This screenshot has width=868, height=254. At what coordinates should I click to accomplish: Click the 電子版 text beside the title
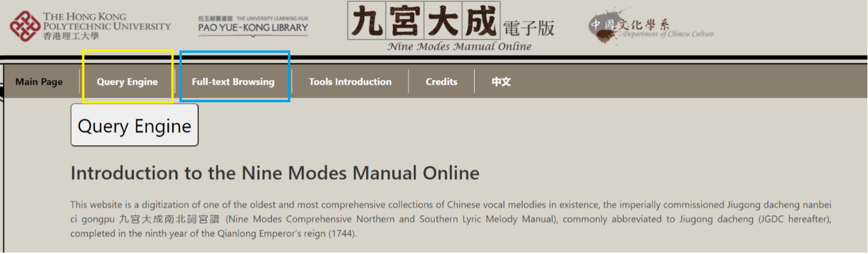528,28
